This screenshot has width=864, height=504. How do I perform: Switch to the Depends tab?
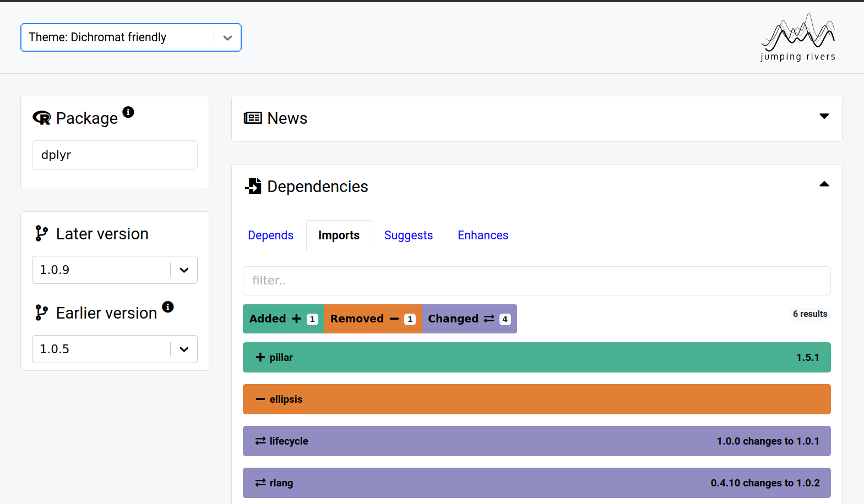[270, 235]
